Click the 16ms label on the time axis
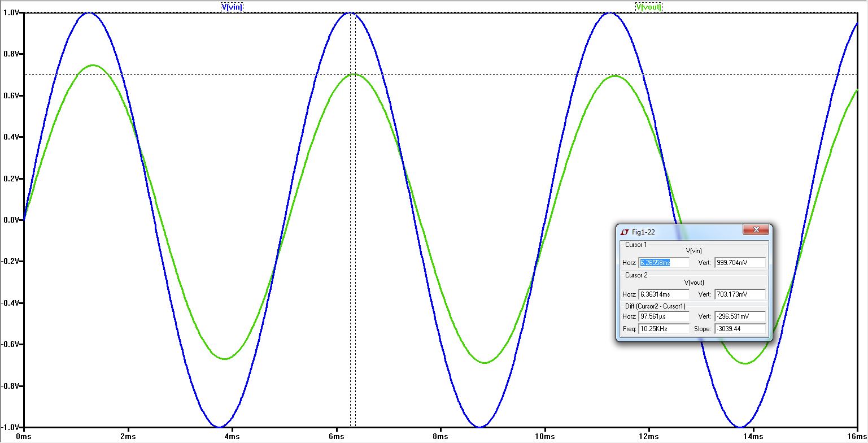 [857, 436]
